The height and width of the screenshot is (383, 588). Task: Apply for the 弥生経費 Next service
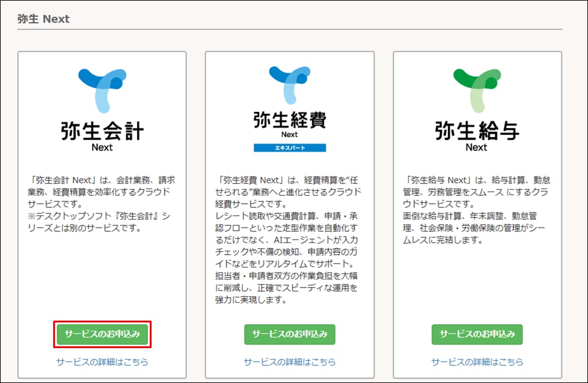[x=290, y=334]
